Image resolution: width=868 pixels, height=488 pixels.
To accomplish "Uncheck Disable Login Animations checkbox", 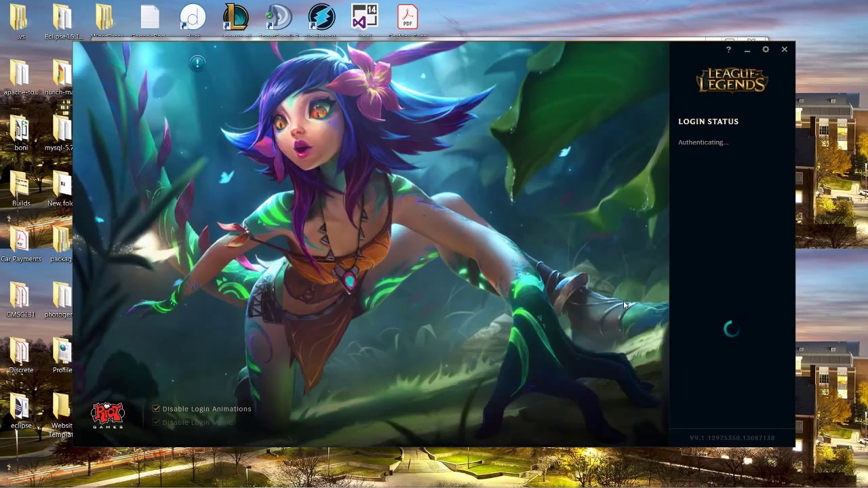I will 157,409.
